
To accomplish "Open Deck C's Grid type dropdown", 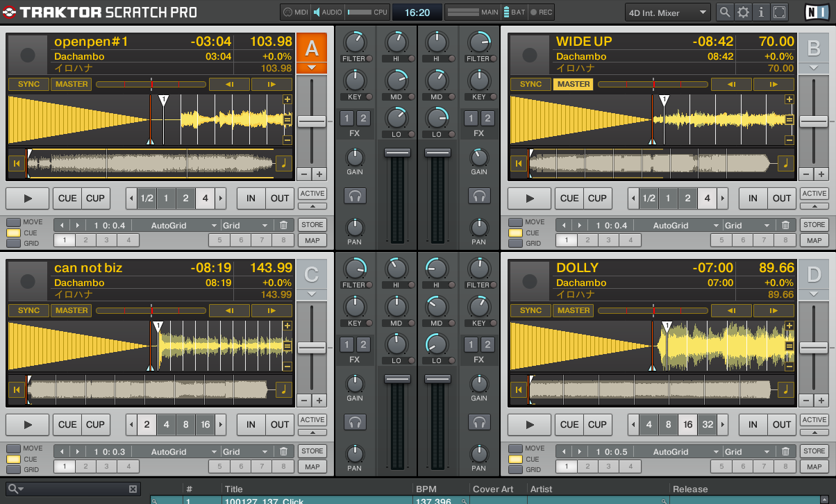I will (x=246, y=451).
